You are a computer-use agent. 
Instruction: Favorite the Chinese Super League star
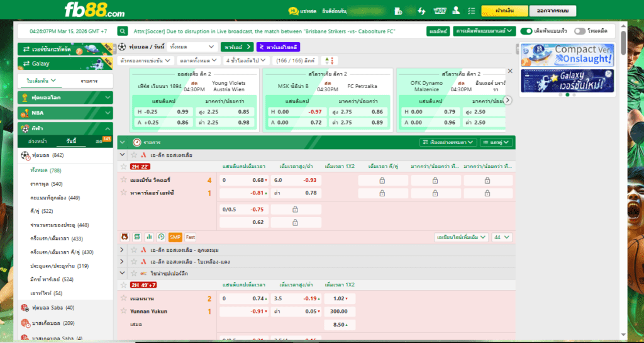pos(134,273)
